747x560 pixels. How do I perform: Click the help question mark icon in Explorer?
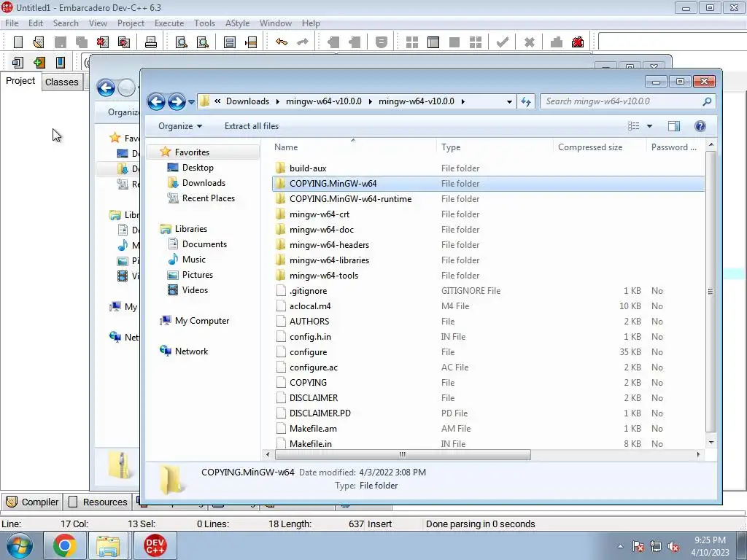click(700, 125)
